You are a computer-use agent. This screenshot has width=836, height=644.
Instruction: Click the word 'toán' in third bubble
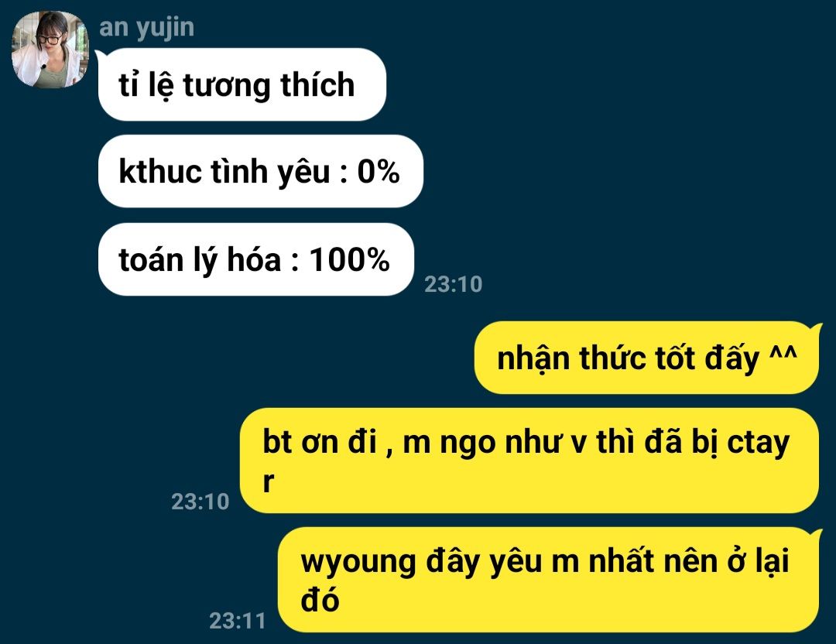point(151,259)
